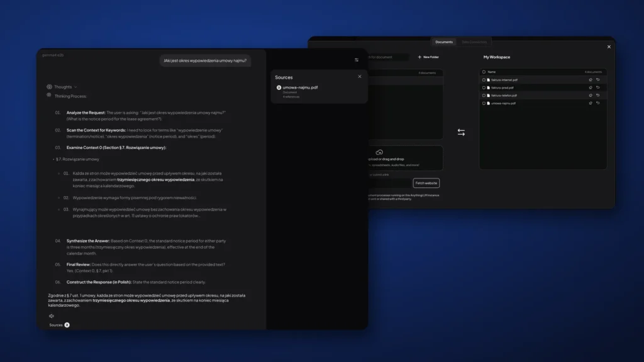The height and width of the screenshot is (362, 644).
Task: Select all documents via Name checkbox
Action: pyautogui.click(x=484, y=72)
